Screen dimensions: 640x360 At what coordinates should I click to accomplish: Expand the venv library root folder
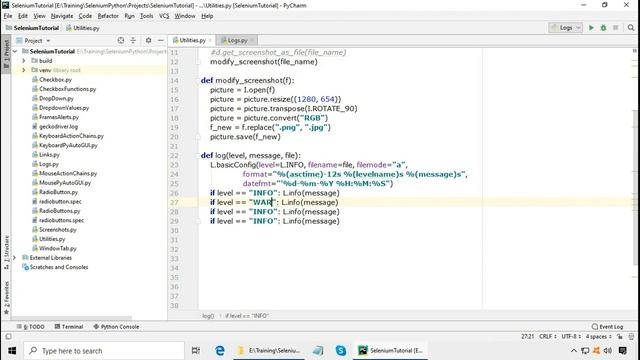coord(24,70)
